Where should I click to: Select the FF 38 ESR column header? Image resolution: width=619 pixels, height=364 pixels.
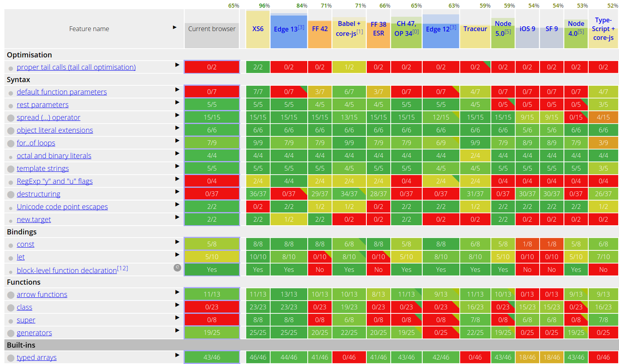coord(379,29)
